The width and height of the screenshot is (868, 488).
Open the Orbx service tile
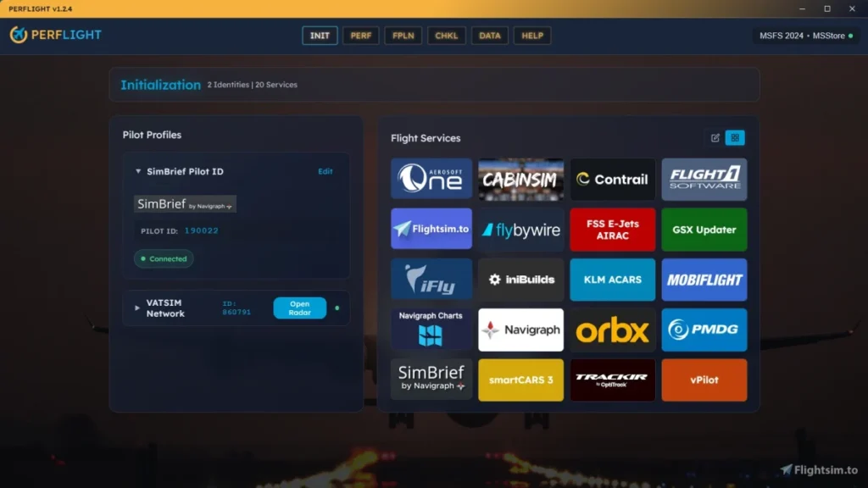[612, 330]
